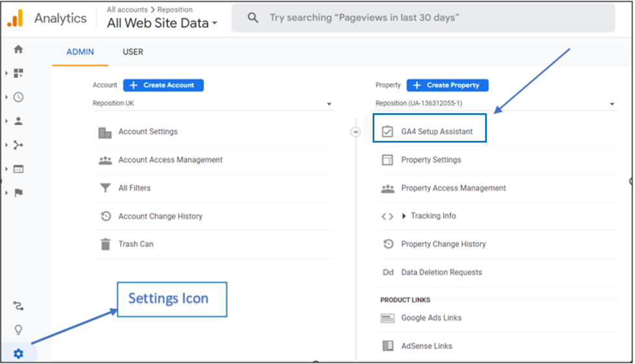Click the GA4 Setup Assistant checkbox icon
This screenshot has height=364, width=635.
pos(387,131)
